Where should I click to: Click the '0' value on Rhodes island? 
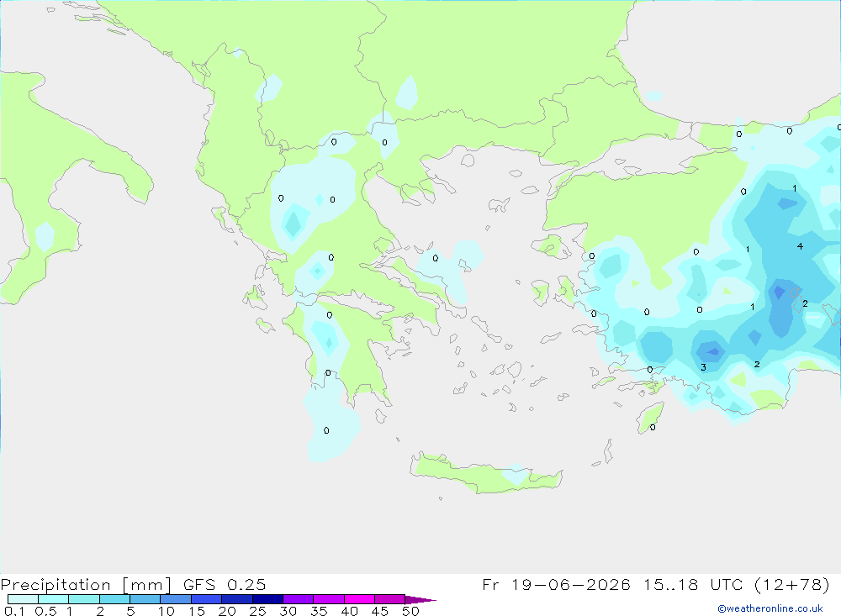point(653,427)
